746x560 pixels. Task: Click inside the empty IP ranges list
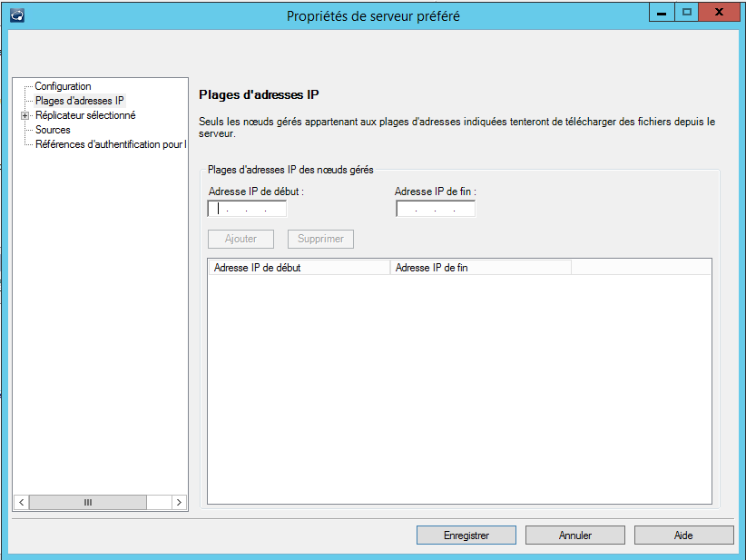pyautogui.click(x=459, y=388)
